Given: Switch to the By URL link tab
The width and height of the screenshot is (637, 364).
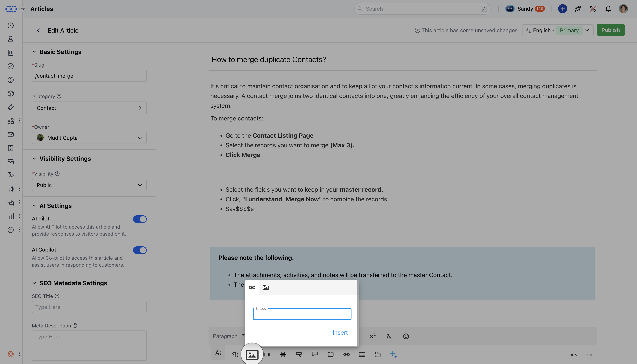Looking at the screenshot, I should point(252,287).
